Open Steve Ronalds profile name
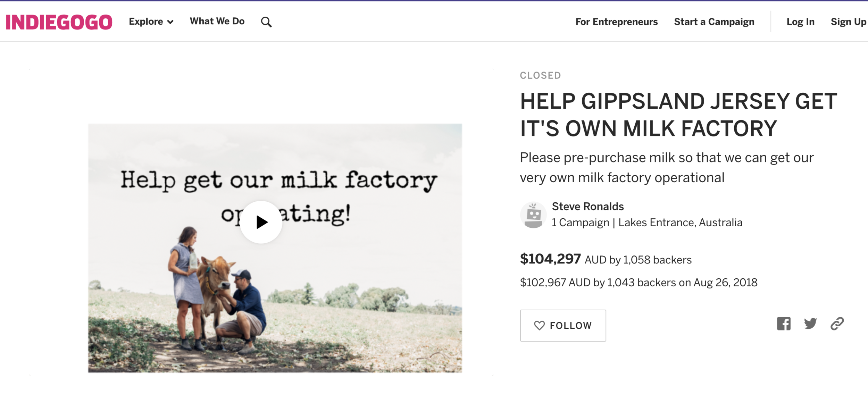This screenshot has width=868, height=395. click(588, 207)
